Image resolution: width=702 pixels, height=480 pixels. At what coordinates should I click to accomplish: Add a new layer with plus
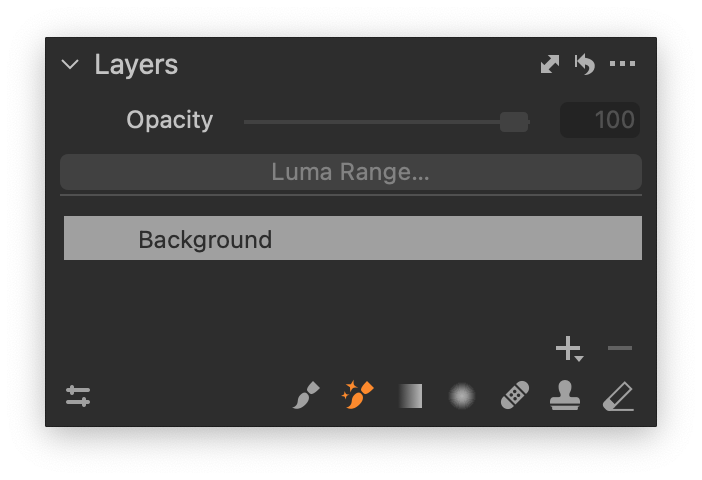(x=567, y=348)
